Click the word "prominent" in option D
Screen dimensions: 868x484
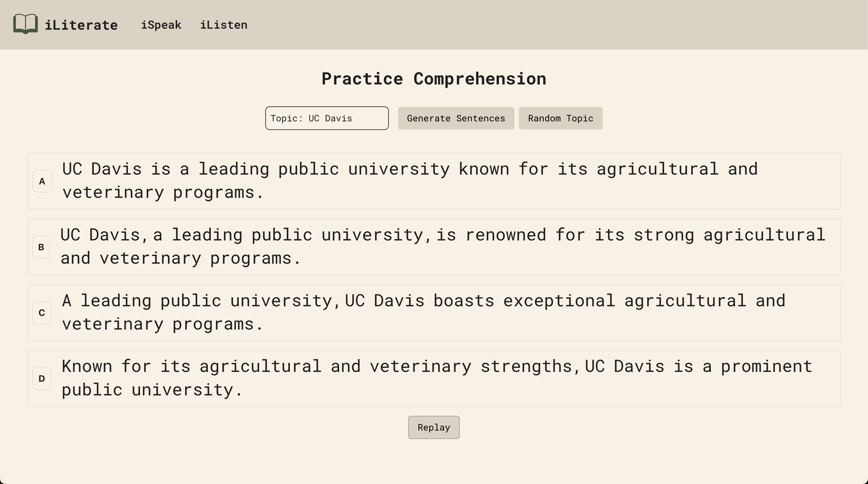(766, 366)
